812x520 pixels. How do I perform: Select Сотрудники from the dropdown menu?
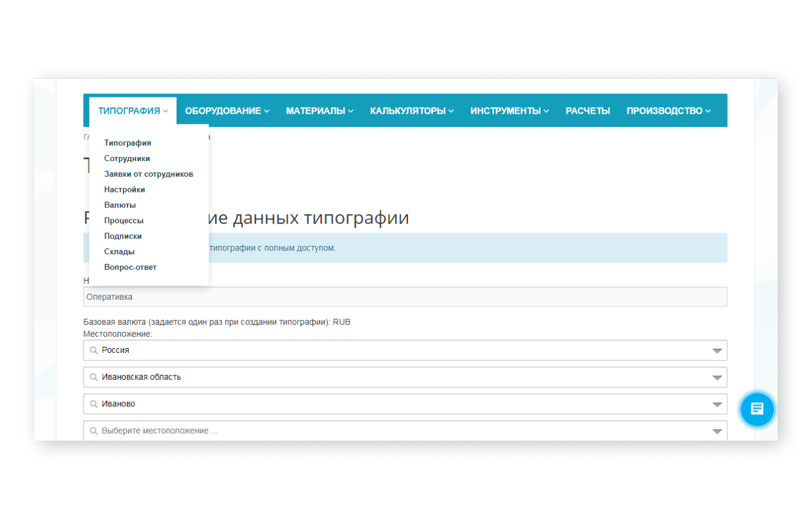pos(127,159)
